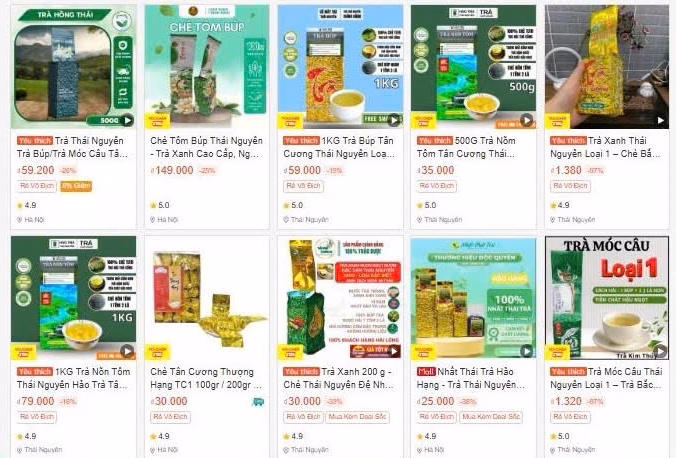
Task: Click free shipping truck icon beside 30.000 price
Action: coord(258,402)
